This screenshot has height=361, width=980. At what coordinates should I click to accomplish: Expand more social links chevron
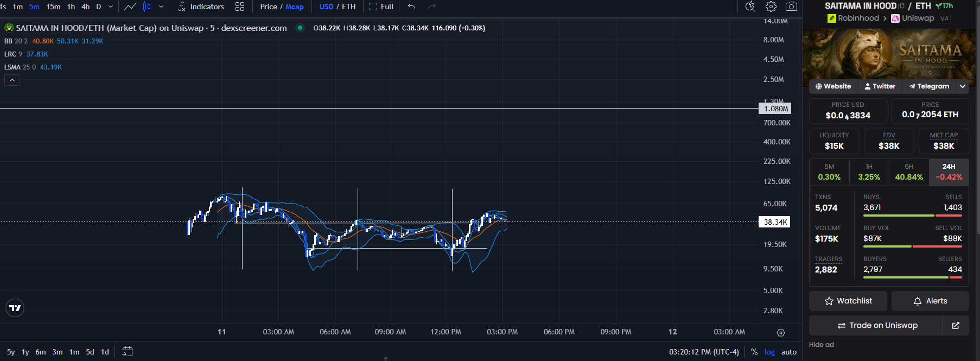click(x=963, y=86)
